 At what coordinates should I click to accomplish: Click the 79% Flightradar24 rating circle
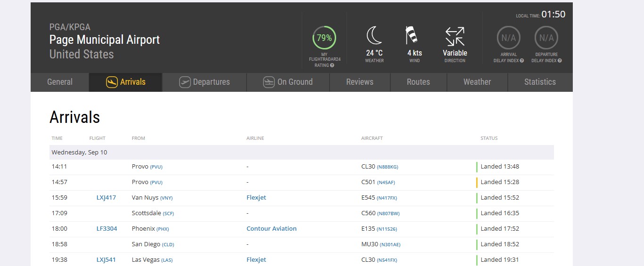[324, 38]
